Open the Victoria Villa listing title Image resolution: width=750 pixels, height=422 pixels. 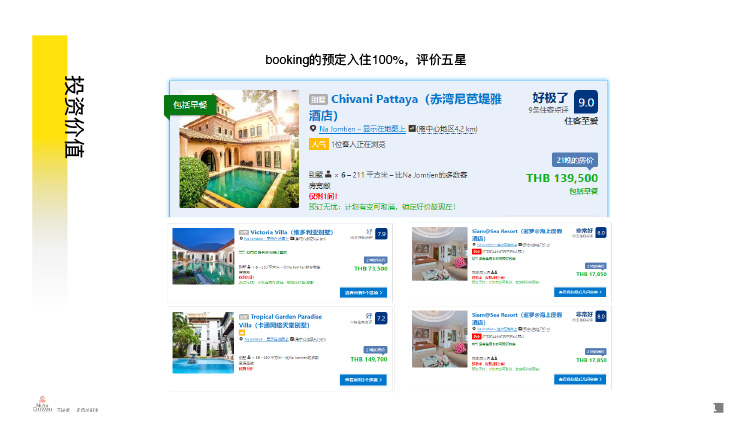pos(291,232)
